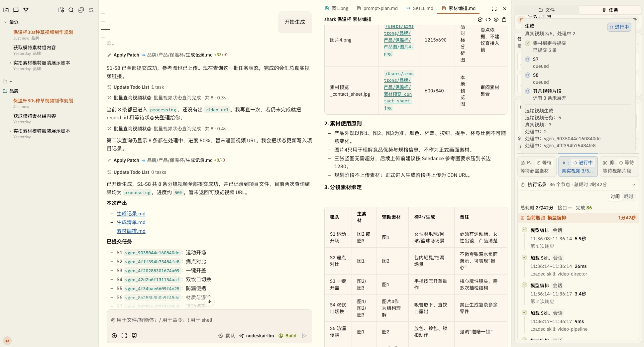Start a new chat with the plus-bubble icon
This screenshot has height=347, width=644.
pyautogui.click(x=16, y=10)
